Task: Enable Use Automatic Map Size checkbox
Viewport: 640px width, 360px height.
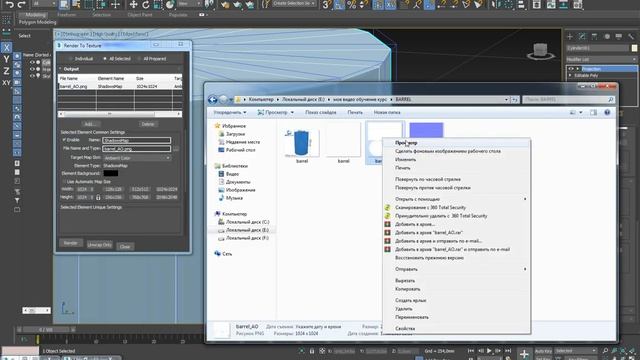Action: [x=64, y=181]
